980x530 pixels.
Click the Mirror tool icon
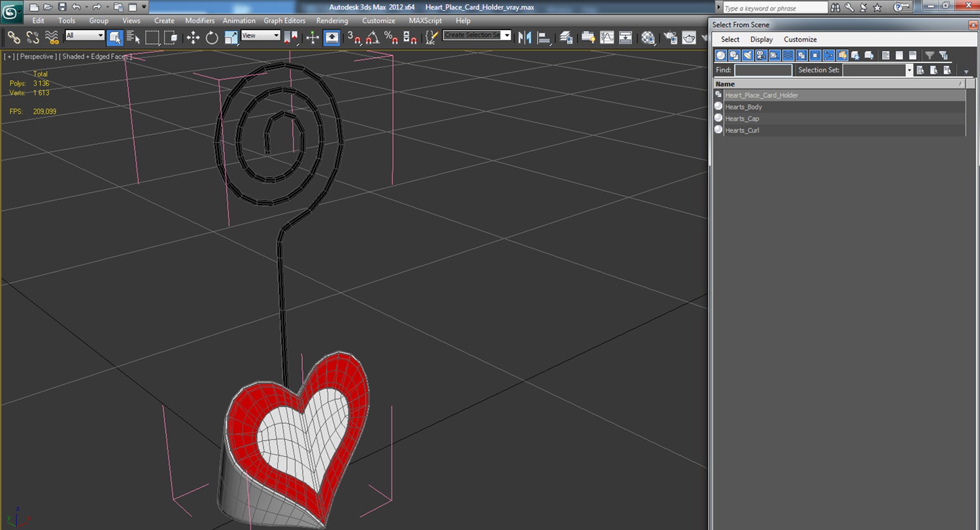[525, 37]
